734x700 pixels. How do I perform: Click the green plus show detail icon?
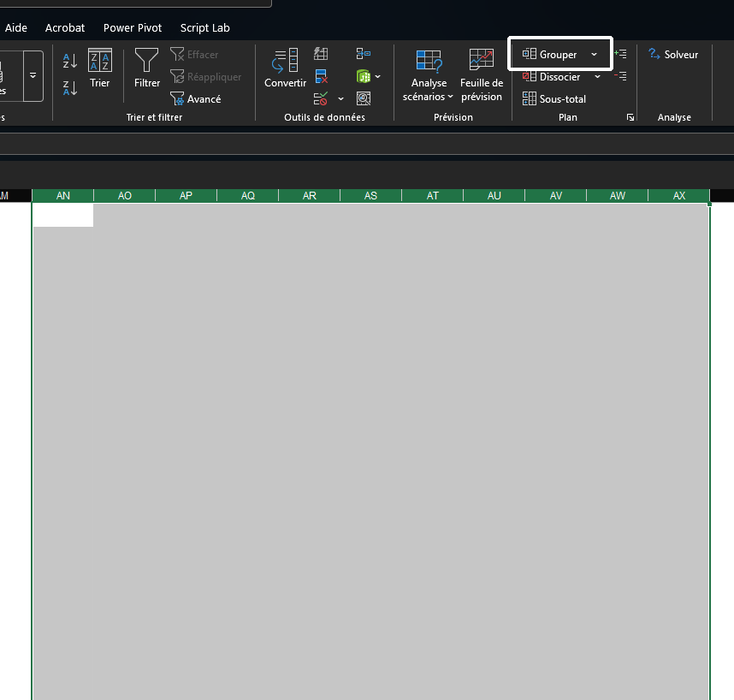click(x=621, y=54)
